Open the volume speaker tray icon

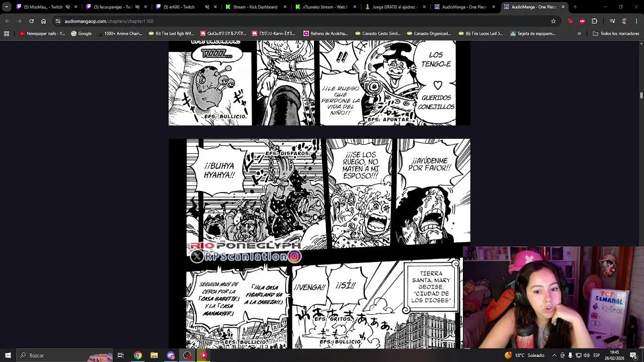(586, 355)
